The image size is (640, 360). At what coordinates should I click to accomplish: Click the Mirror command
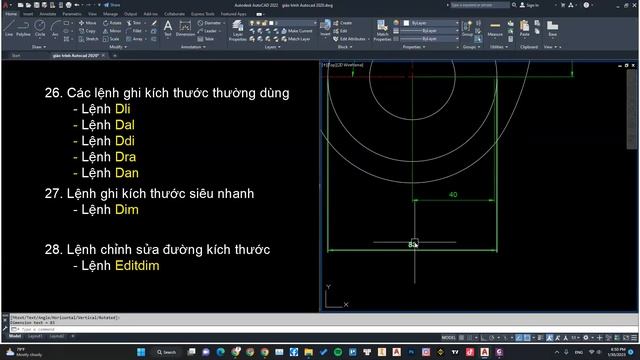[x=112, y=31]
